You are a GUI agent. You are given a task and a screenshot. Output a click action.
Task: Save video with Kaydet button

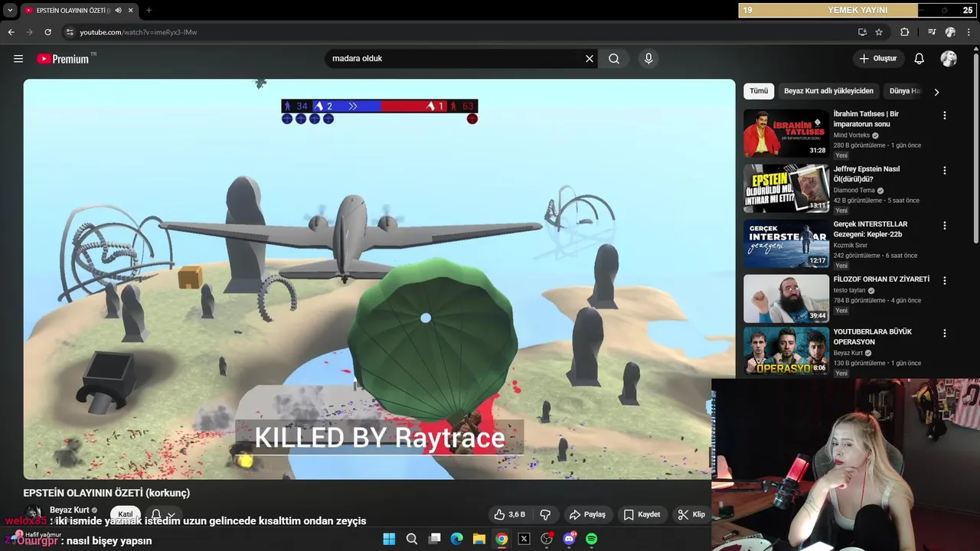[642, 514]
